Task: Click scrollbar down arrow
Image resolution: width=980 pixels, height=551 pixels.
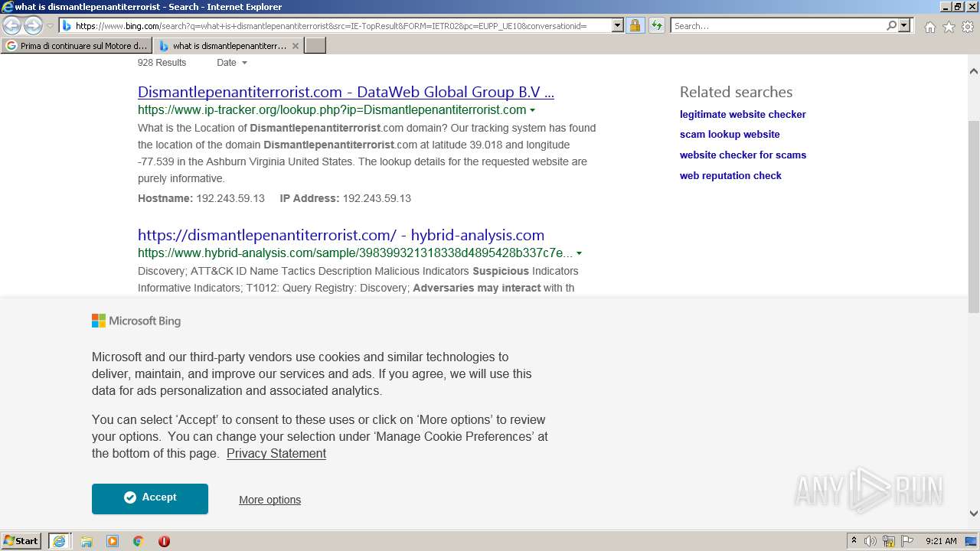Action: 974,514
